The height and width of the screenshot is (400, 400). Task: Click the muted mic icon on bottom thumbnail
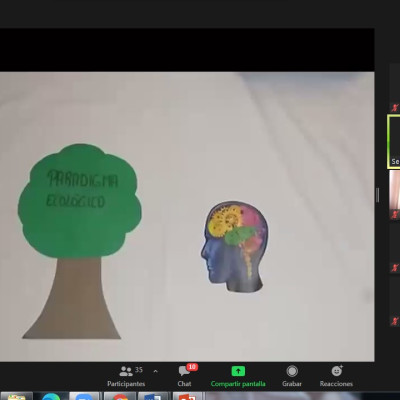(x=395, y=321)
